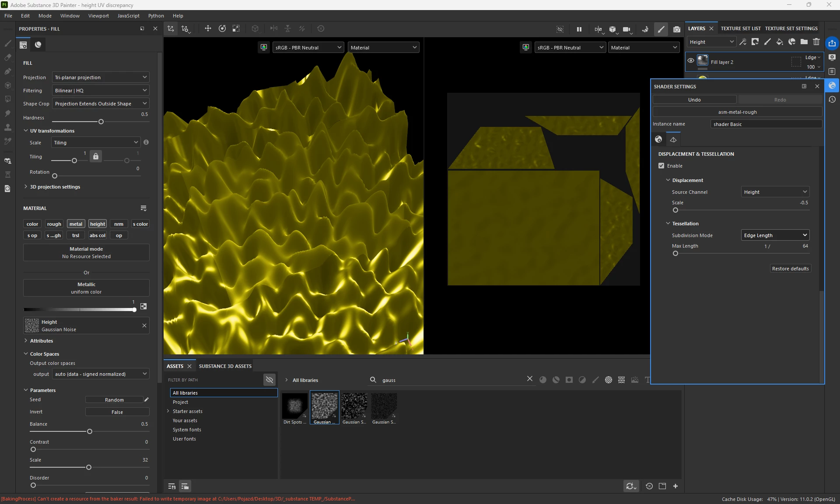Delete the selected layer with trash icon
The image size is (840, 504).
(x=816, y=42)
